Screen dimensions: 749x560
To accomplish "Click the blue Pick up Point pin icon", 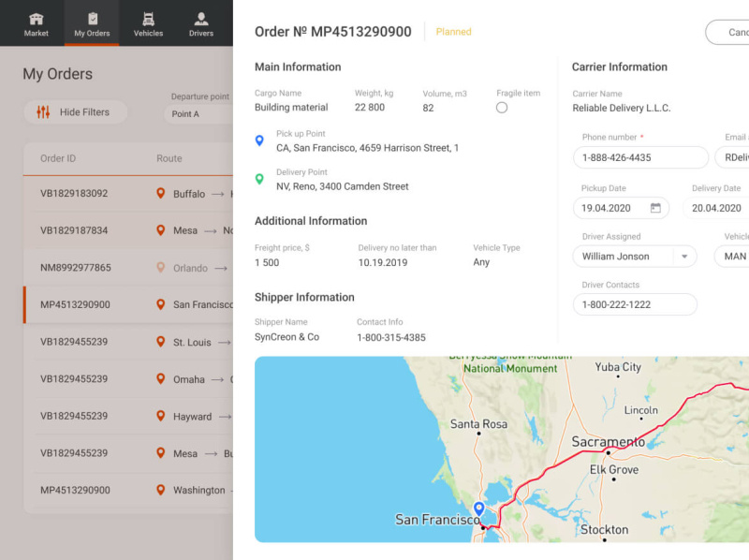I will (x=259, y=140).
